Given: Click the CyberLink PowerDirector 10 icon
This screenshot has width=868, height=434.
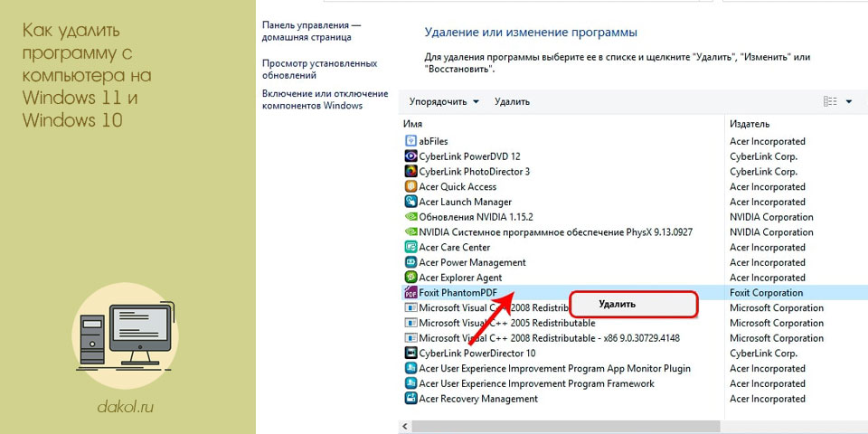Looking at the screenshot, I should [x=410, y=354].
